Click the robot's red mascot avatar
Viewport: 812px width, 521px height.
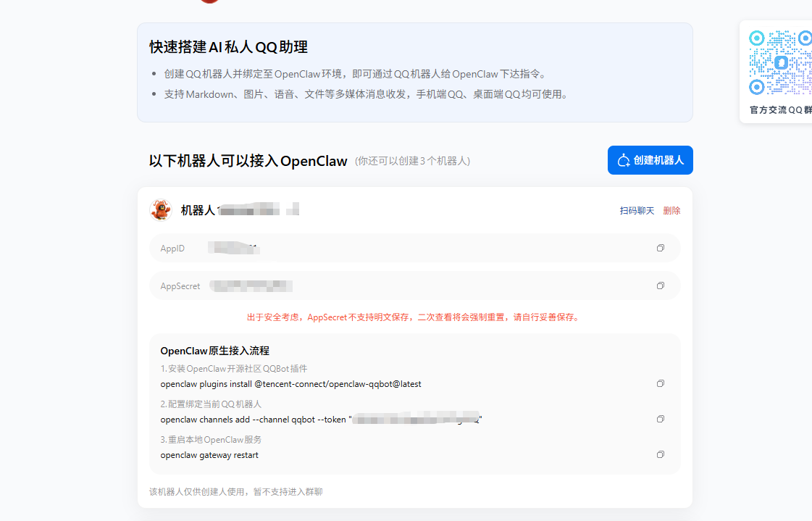160,210
